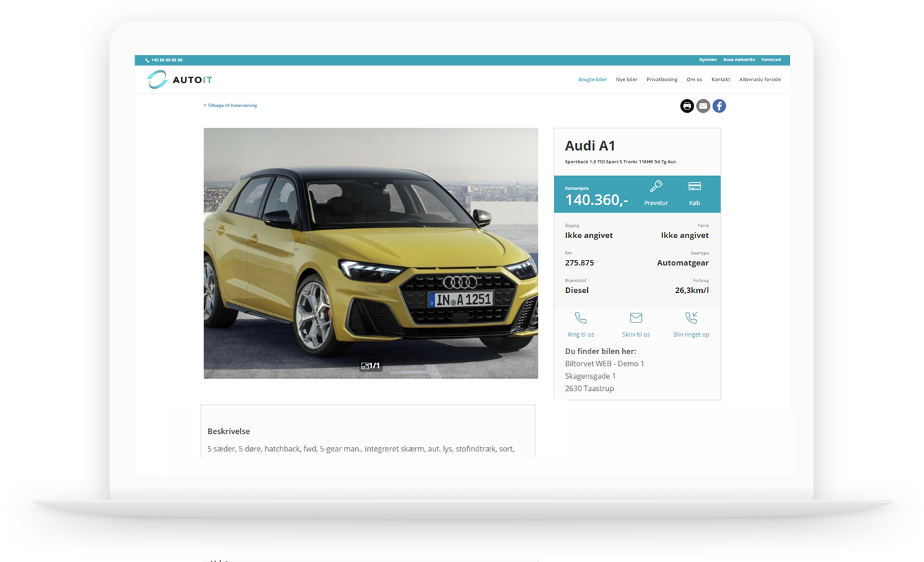
Task: Share the listing via email icon
Action: (703, 106)
